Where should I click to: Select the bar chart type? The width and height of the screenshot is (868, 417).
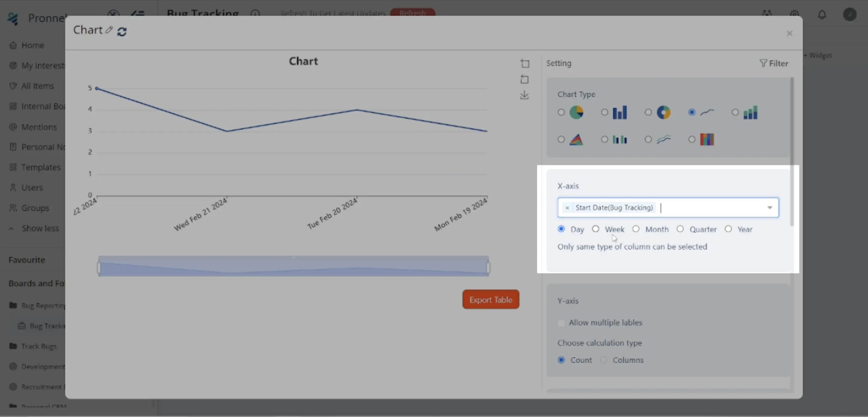[x=605, y=112]
